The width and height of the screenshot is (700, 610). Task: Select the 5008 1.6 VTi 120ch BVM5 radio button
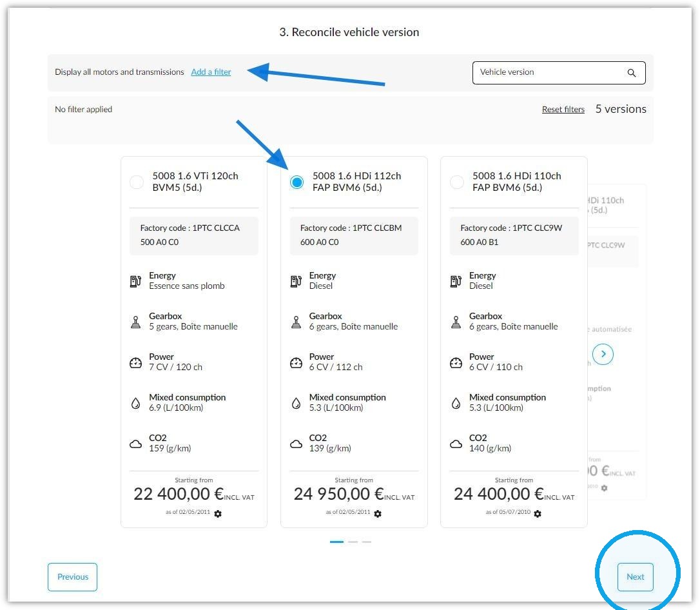click(x=137, y=182)
